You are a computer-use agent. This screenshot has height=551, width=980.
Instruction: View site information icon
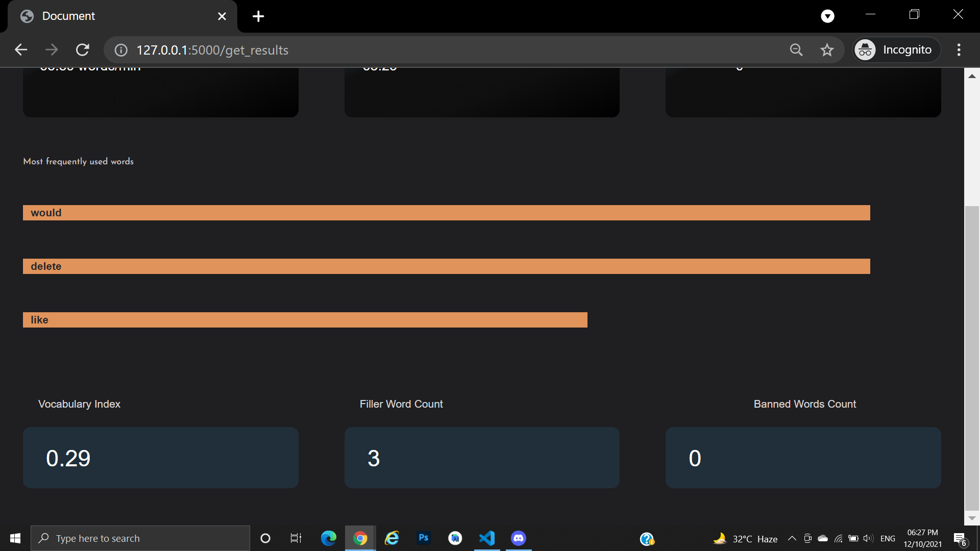click(121, 50)
